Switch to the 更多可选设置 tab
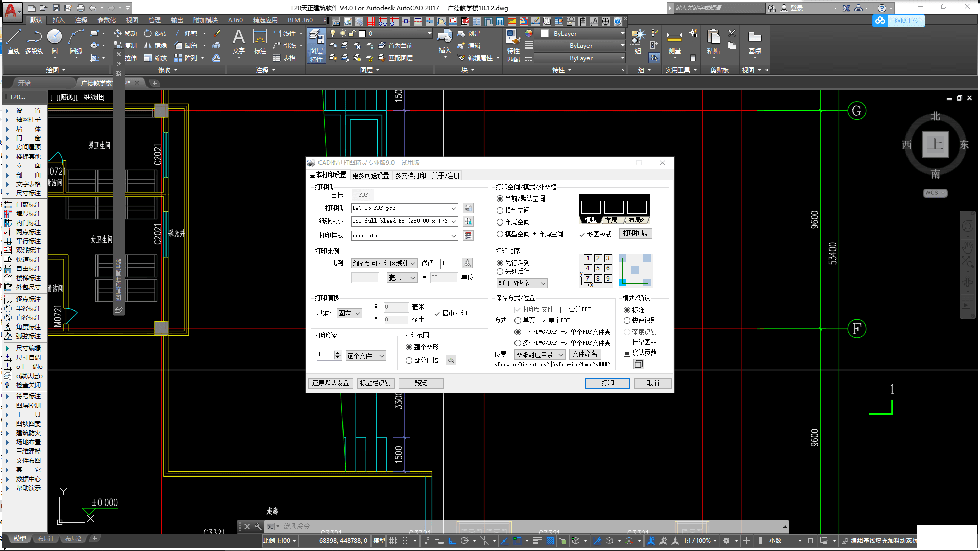 click(x=371, y=176)
